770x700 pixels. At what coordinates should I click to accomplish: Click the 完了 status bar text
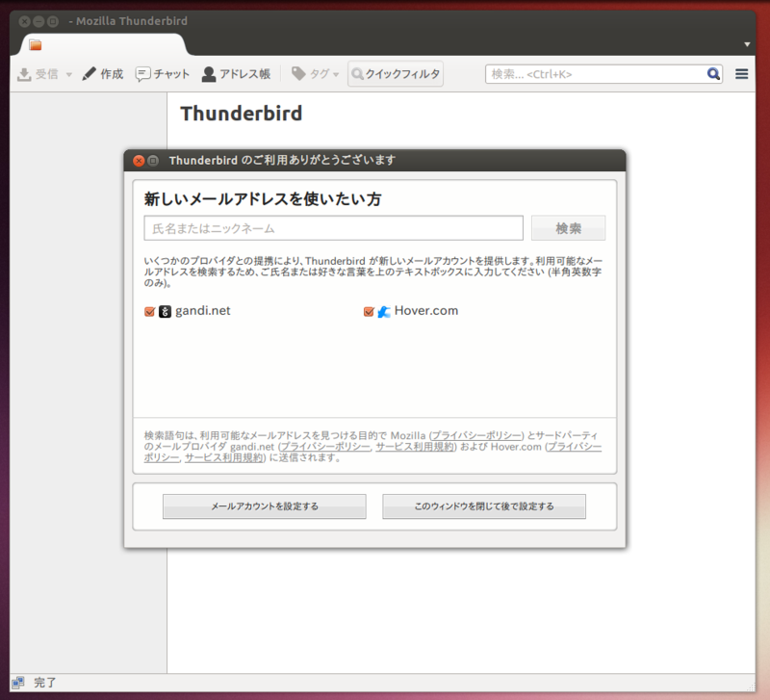coord(44,683)
